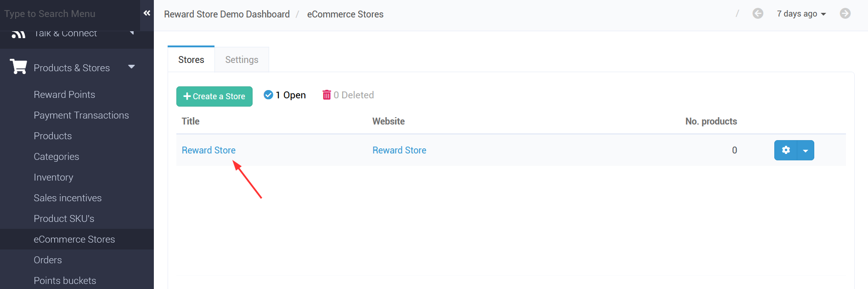Open the Reward Store title link
Screen dimensions: 868x289
[209, 150]
